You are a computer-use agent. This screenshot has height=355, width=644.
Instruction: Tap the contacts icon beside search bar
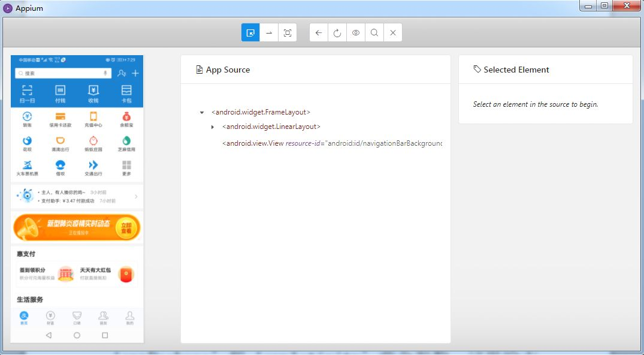pos(122,73)
